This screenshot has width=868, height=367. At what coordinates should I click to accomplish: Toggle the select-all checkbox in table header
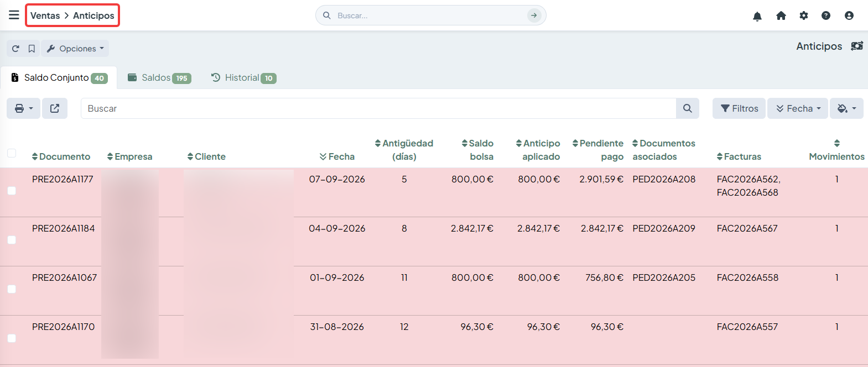(x=12, y=153)
